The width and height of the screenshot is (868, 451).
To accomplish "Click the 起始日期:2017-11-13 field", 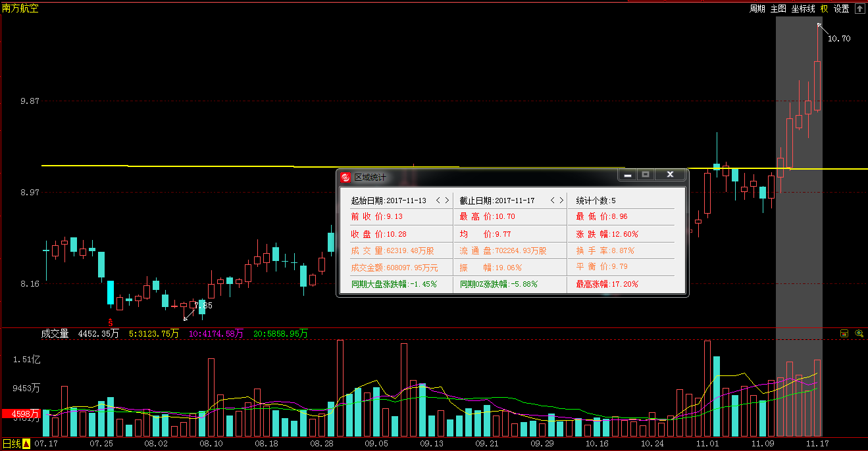I will pos(388,201).
